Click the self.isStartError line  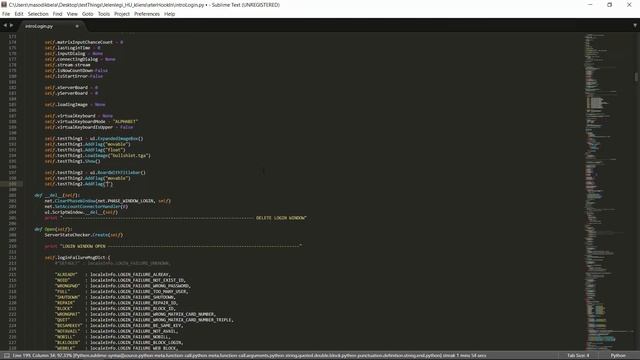[x=73, y=76]
